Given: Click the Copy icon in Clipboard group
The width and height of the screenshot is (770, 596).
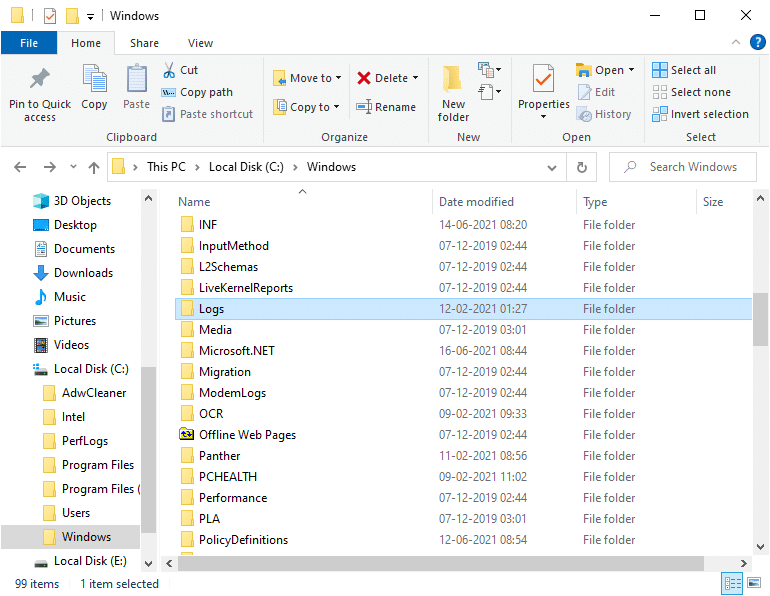Looking at the screenshot, I should [94, 79].
